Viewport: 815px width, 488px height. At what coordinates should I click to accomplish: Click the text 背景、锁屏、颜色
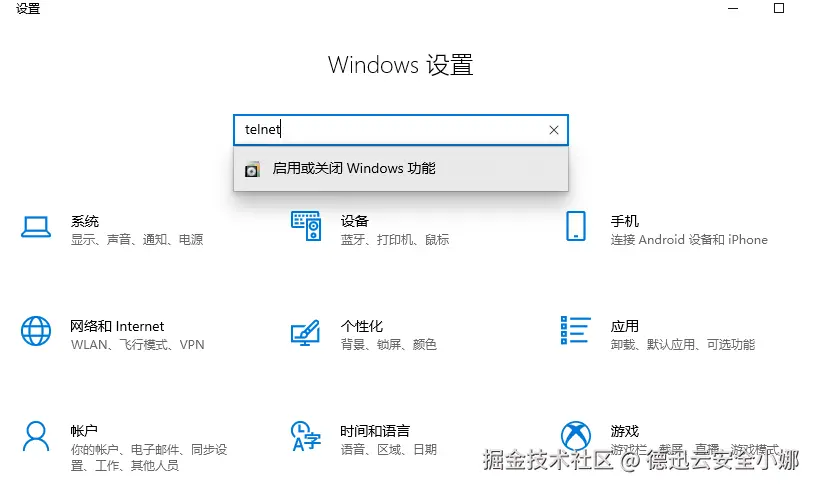pyautogui.click(x=389, y=345)
